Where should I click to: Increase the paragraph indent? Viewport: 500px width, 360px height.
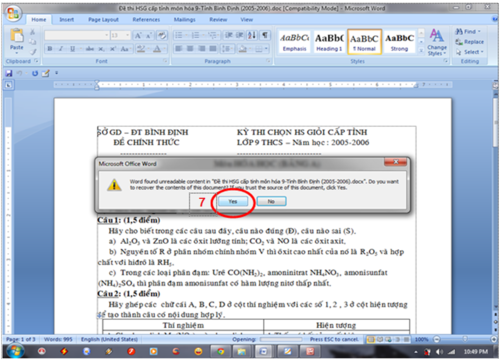(x=240, y=35)
